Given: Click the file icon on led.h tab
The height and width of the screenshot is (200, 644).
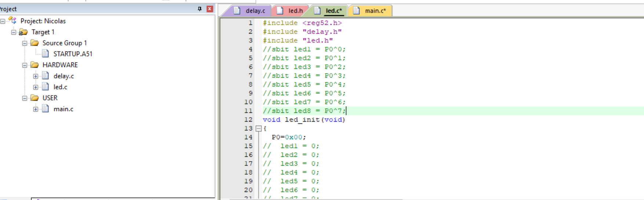Looking at the screenshot, I should tap(280, 11).
